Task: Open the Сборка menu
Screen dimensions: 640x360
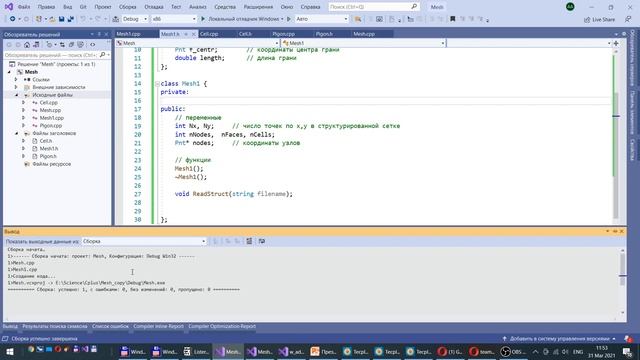Action: pos(127,7)
